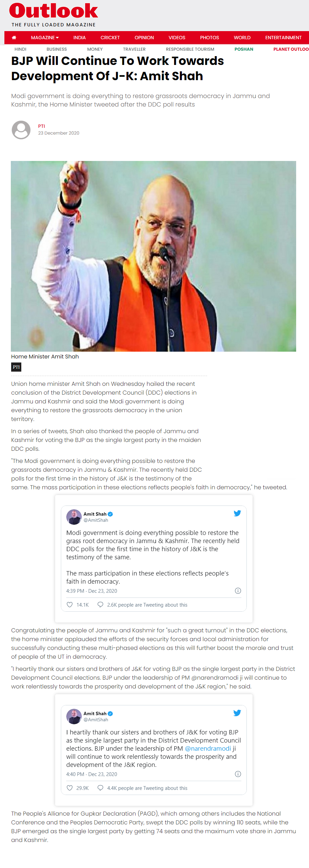Click reply bubble icon on first tweet
Image resolution: width=309 pixels, height=868 pixels.
point(100,605)
